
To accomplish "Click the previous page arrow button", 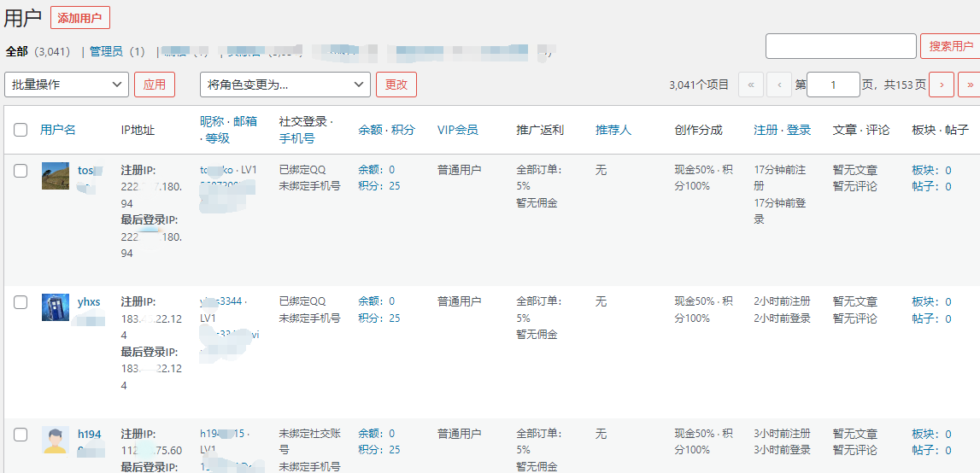I will coord(779,85).
